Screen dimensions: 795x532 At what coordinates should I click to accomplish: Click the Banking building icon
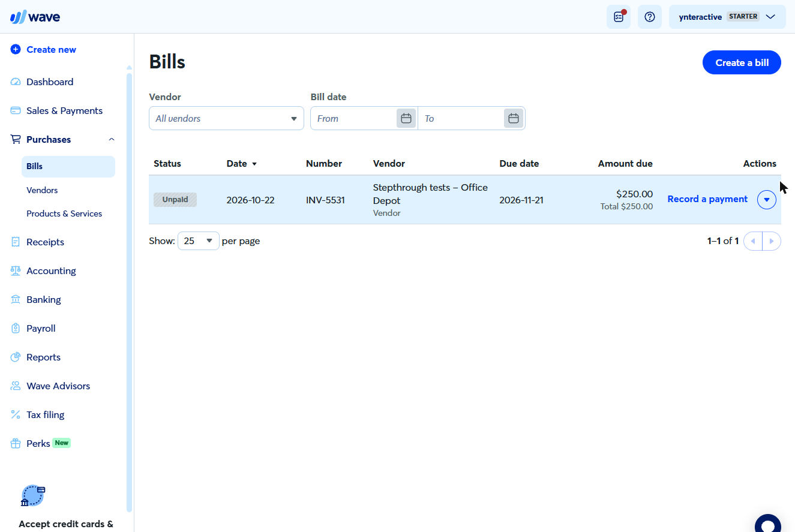16,300
